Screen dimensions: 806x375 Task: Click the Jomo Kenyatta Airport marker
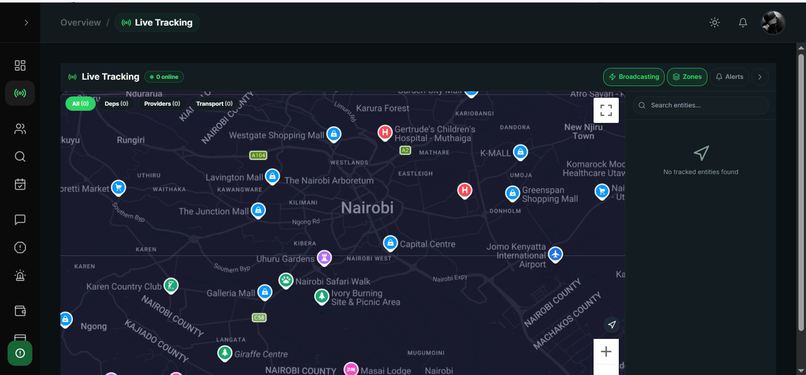coord(555,254)
